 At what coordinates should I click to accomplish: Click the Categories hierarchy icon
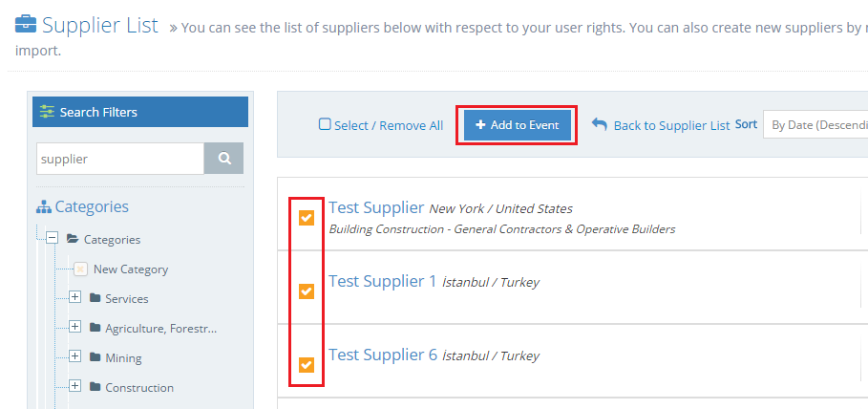[44, 207]
